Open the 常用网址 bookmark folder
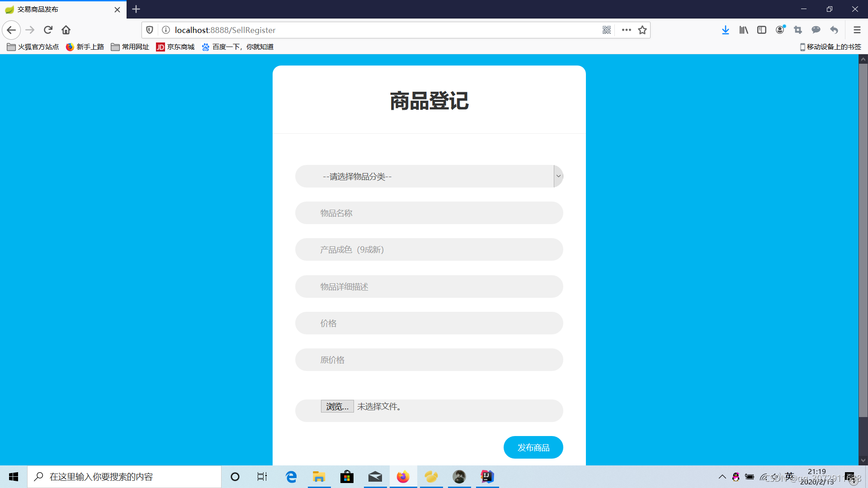The width and height of the screenshot is (868, 488). (130, 47)
